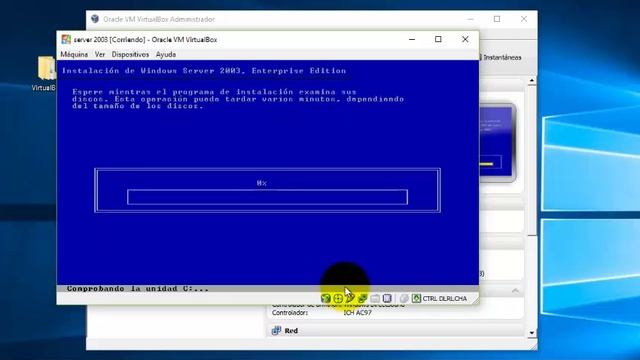
Task: Click the VM preview thumbnail in Administrador
Action: point(497,143)
